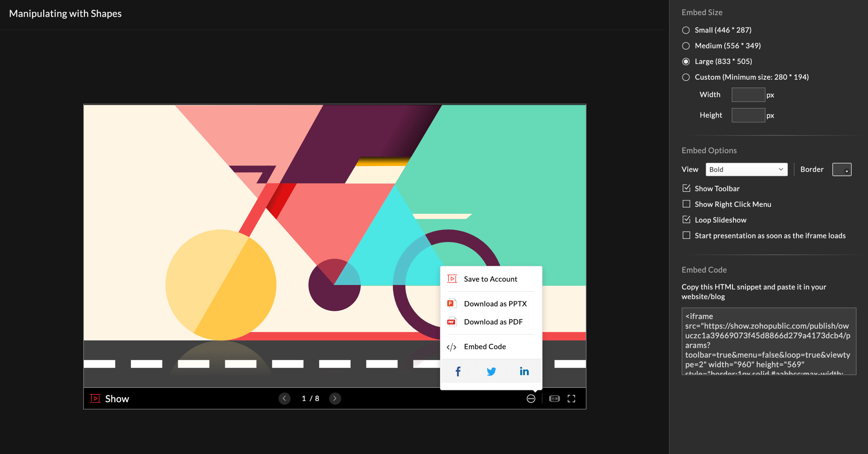Click the red Zoho Show logo icon
This screenshot has height=454, width=868.
[x=95, y=398]
